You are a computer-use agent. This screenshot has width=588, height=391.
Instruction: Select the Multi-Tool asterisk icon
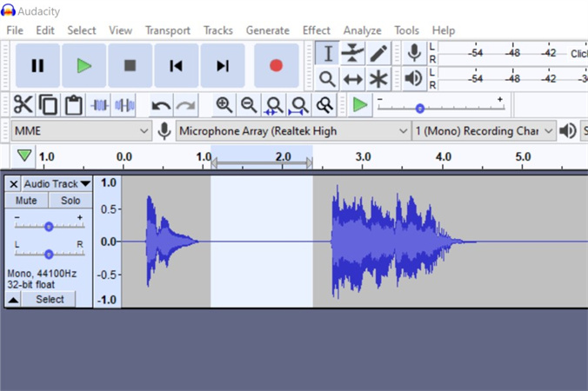[x=378, y=79]
